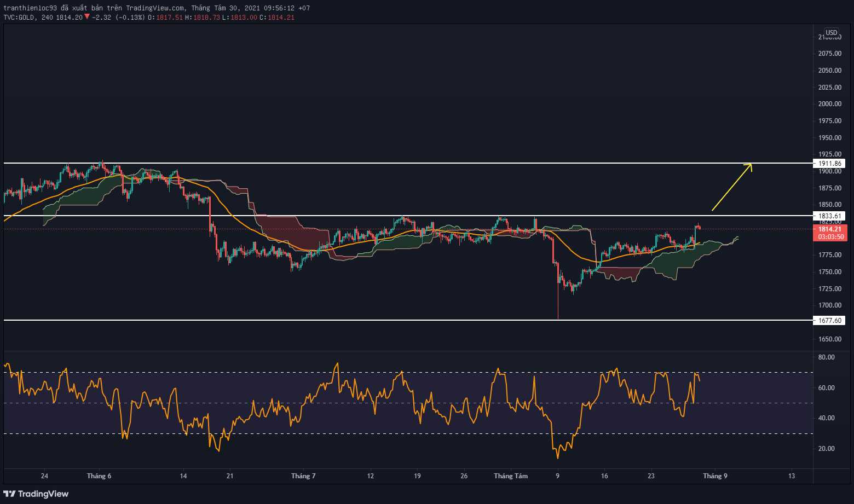854x504 pixels.
Task: Click the -2.32 (-0.13%) change value
Action: (118, 18)
